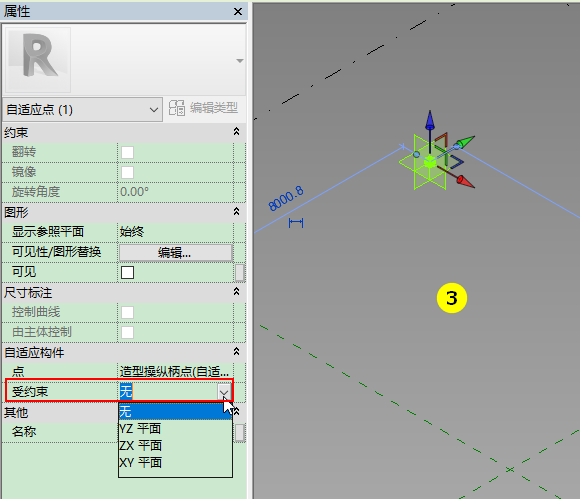Click the 编辑... button for 可见性/图形替换
The image size is (580, 499).
[175, 253]
